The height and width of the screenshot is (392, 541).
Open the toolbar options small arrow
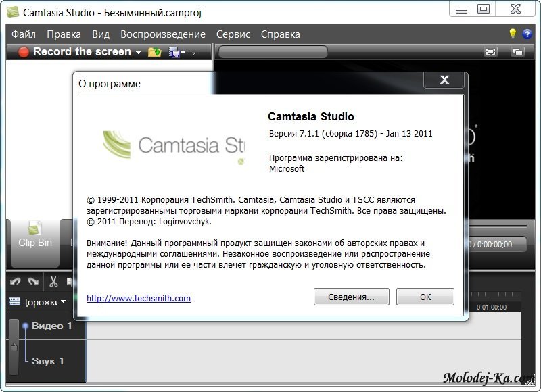click(193, 53)
